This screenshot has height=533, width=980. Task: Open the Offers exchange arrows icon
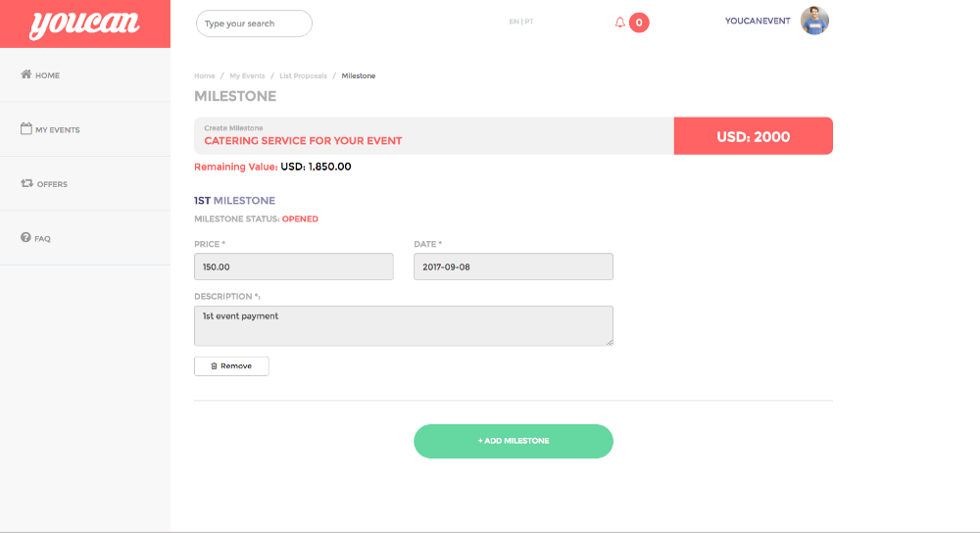(26, 183)
